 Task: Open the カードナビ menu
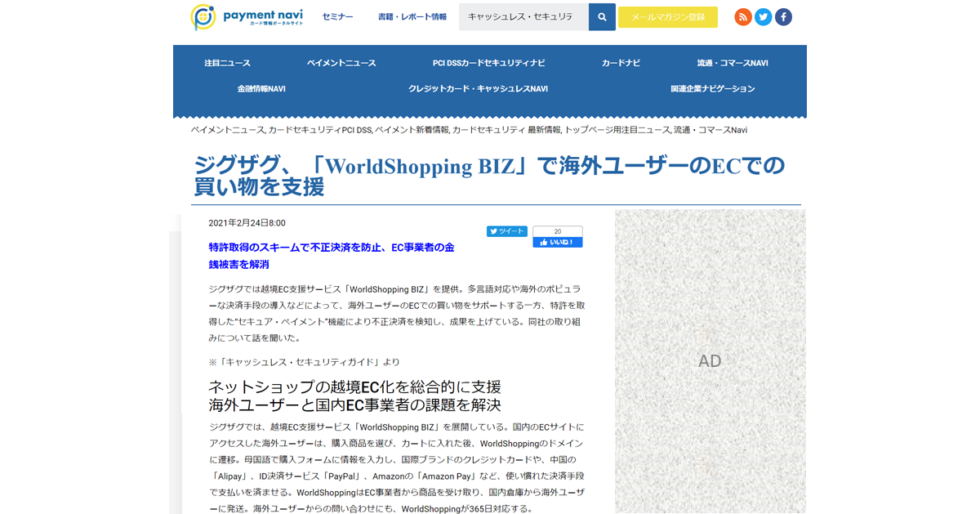[x=621, y=63]
